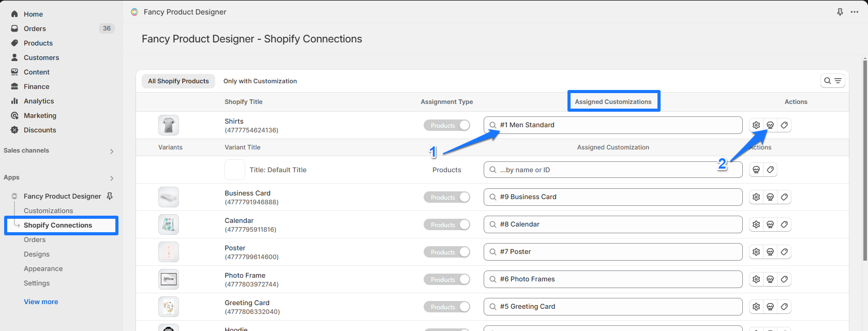This screenshot has height=331, width=868.
Task: Open Analytics in sidebar
Action: (x=39, y=101)
